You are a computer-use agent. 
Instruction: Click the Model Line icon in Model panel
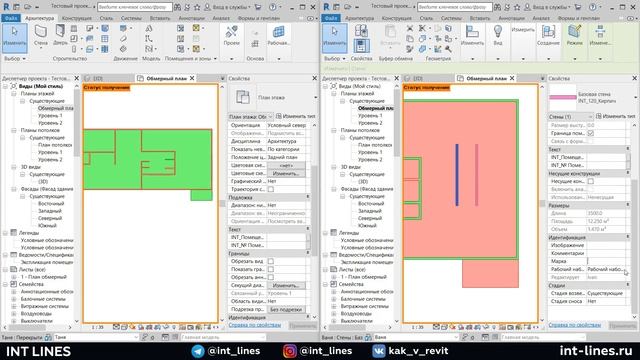point(149,39)
